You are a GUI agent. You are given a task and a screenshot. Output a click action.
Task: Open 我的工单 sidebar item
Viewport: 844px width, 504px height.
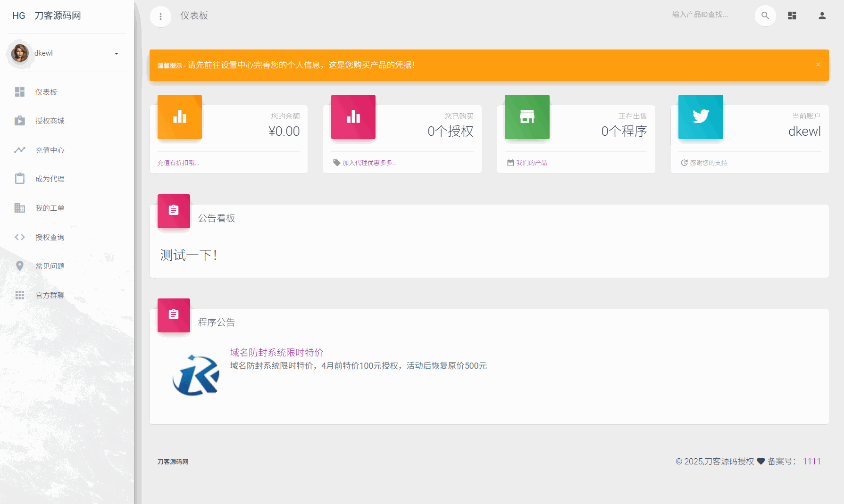coord(50,208)
